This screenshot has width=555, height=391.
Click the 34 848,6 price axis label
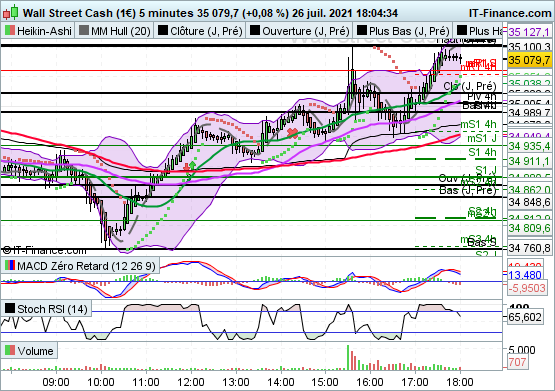pyautogui.click(x=529, y=202)
